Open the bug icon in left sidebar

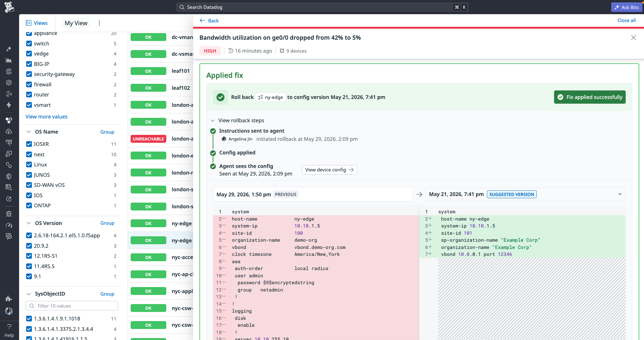[9, 214]
